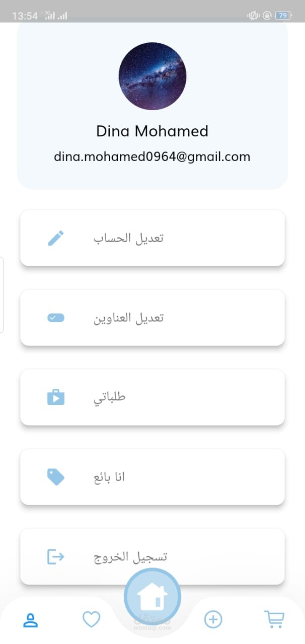305x644 pixels.
Task: Tap the orders briefcase icon
Action: coord(56,397)
